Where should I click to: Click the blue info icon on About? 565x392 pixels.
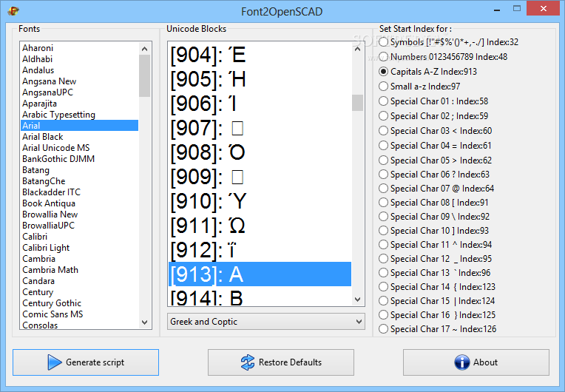point(462,362)
